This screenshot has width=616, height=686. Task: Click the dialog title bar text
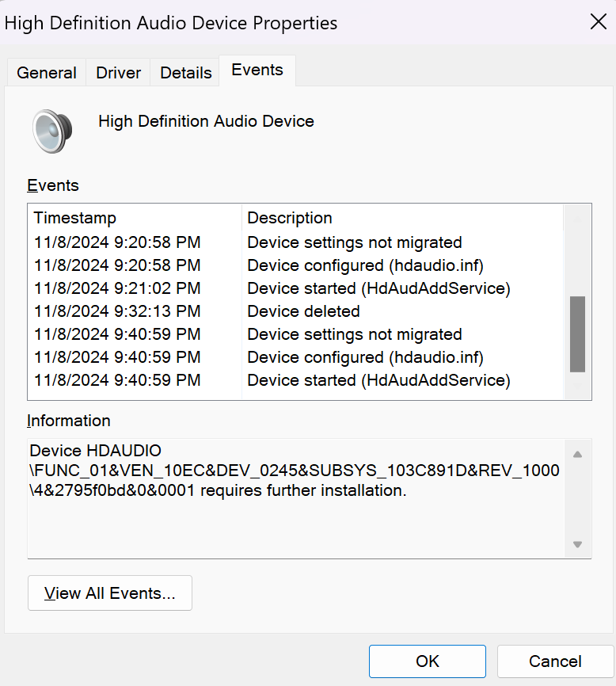(x=170, y=23)
